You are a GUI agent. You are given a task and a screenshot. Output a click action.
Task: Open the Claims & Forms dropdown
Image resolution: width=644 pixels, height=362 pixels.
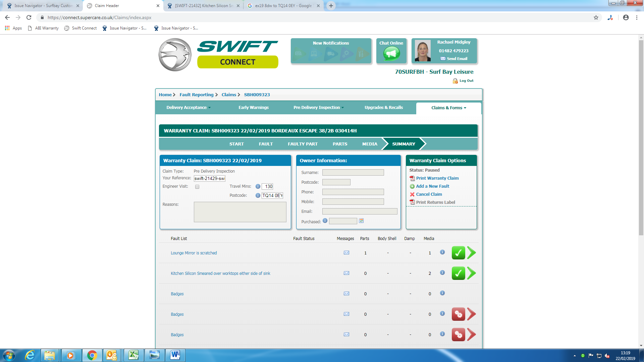(x=448, y=108)
